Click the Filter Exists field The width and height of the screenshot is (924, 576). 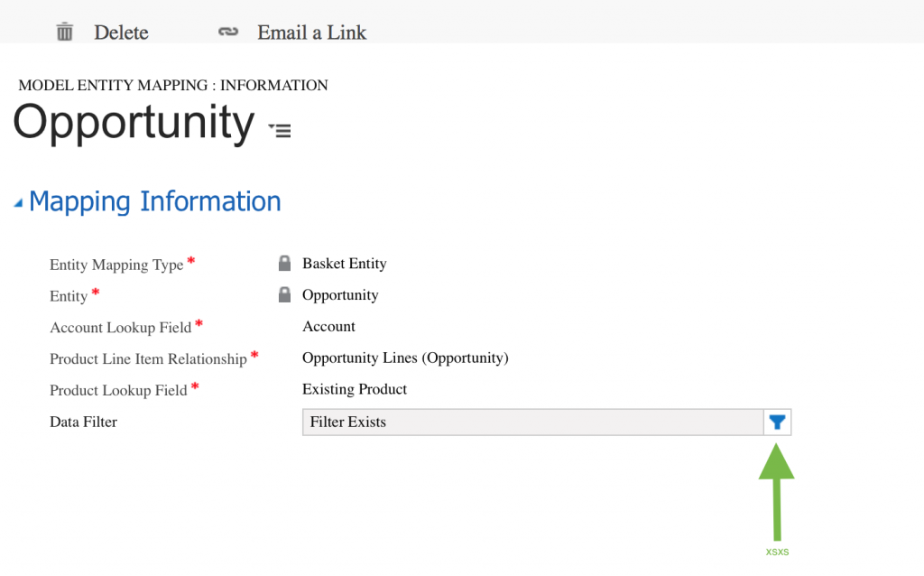532,422
